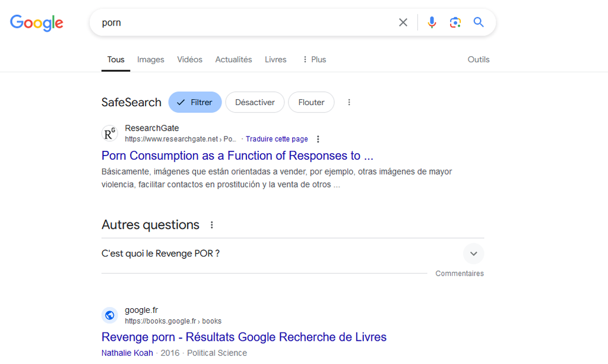Click the Commentaires feedback link
608x364 pixels.
460,274
